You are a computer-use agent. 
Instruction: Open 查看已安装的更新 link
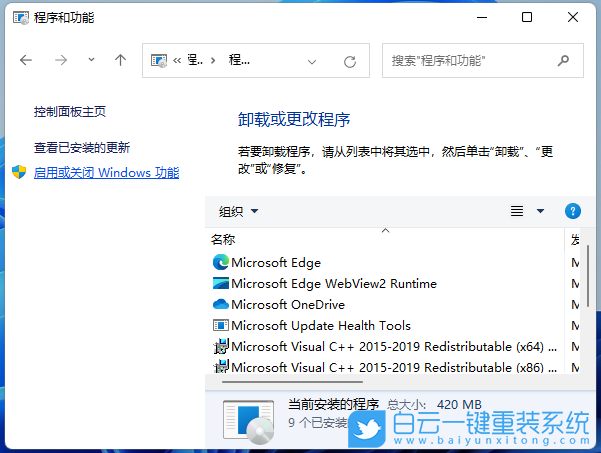point(82,147)
